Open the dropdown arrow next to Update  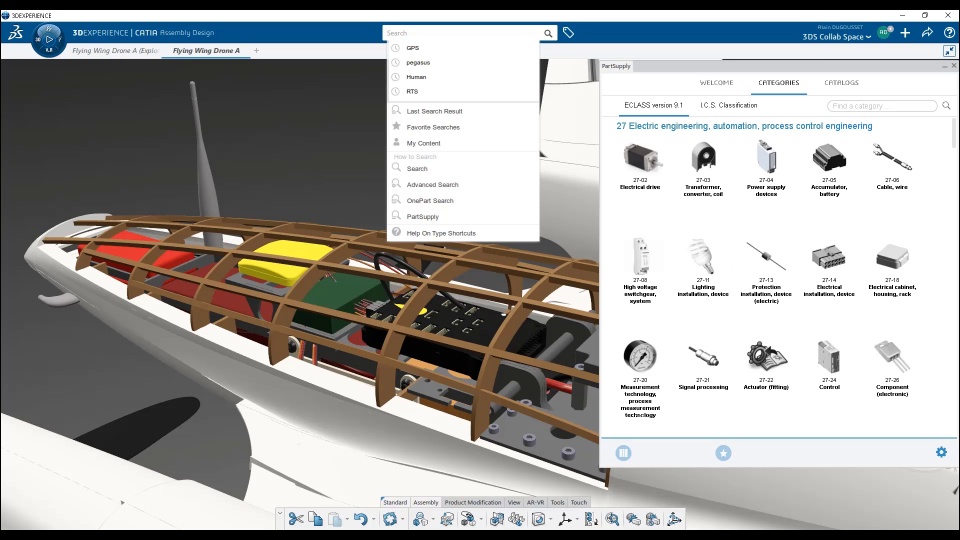pyautogui.click(x=403, y=520)
